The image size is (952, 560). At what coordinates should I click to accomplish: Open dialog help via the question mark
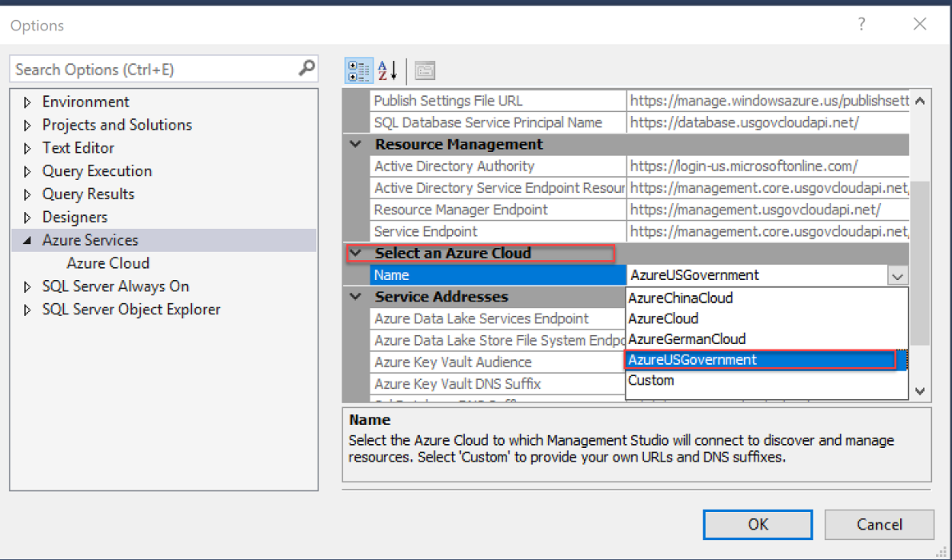click(x=861, y=25)
